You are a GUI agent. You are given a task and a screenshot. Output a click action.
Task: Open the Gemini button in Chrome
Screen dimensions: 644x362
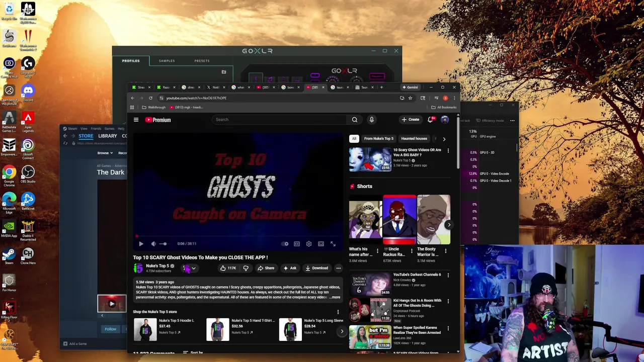point(411,87)
